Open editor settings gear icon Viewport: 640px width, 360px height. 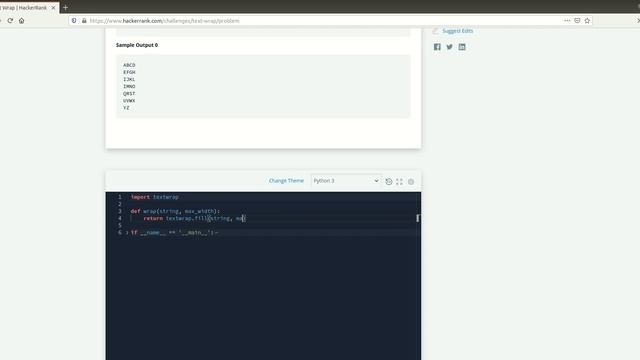click(411, 182)
